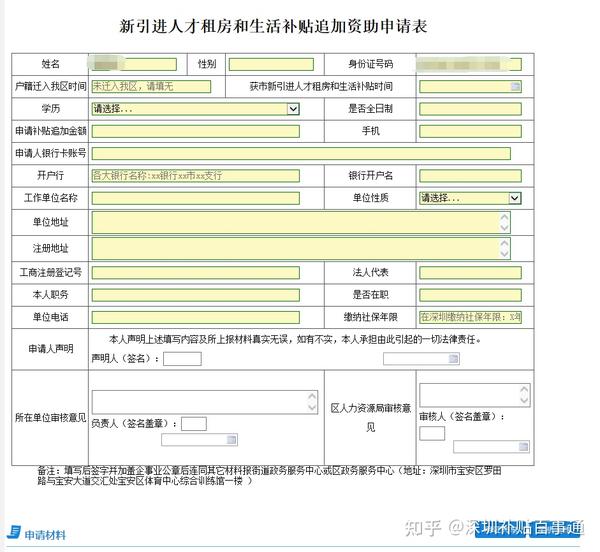Viewport: 600px width, 552px height.
Task: Open calendar icon beside 声明人 signature date
Action: click(x=453, y=359)
